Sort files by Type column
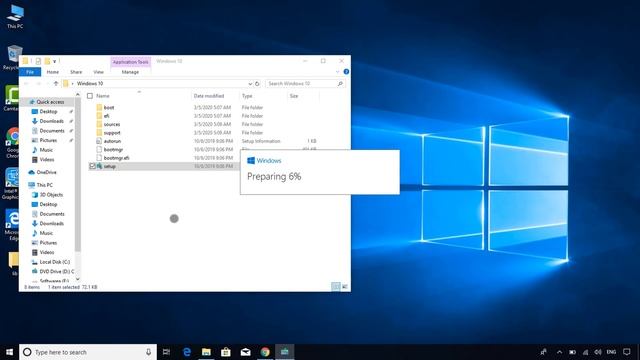 pyautogui.click(x=247, y=96)
